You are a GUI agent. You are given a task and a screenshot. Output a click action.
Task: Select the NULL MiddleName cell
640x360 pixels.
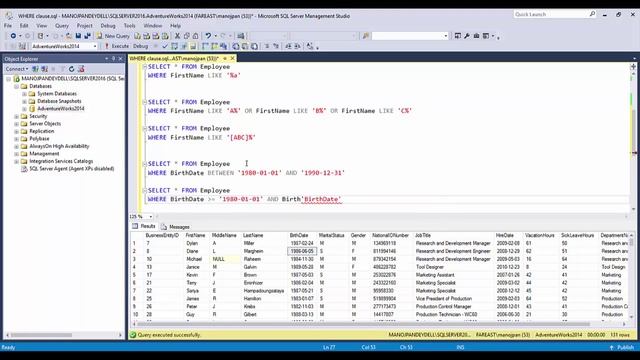pos(224,259)
